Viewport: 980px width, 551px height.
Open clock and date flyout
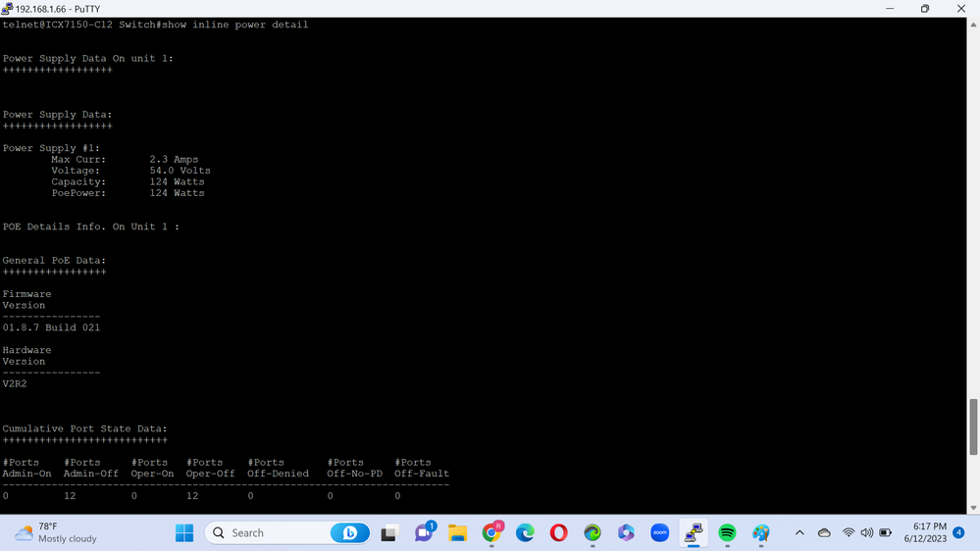pyautogui.click(x=926, y=532)
